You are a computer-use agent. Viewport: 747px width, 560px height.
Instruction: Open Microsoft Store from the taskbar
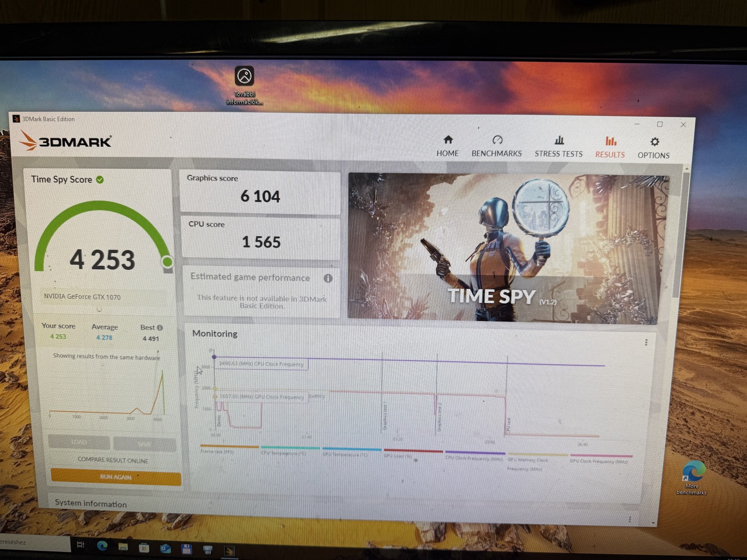point(144,547)
